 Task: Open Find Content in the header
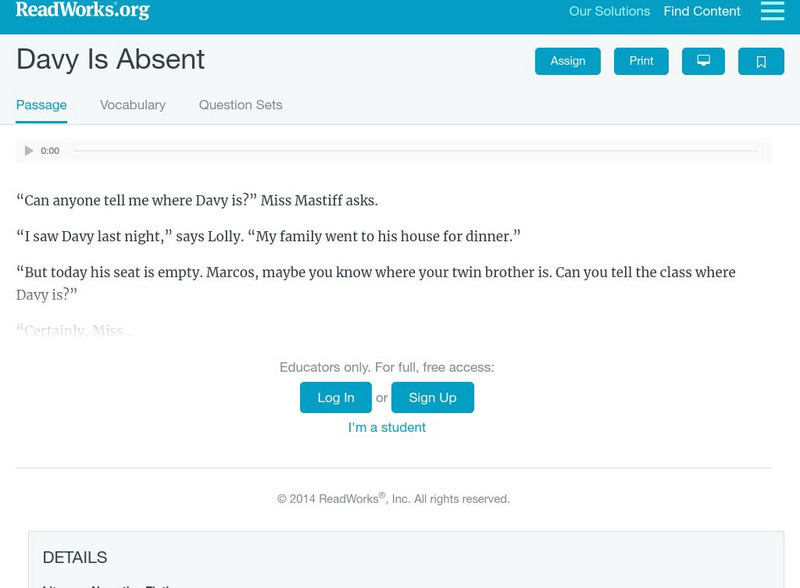(702, 12)
